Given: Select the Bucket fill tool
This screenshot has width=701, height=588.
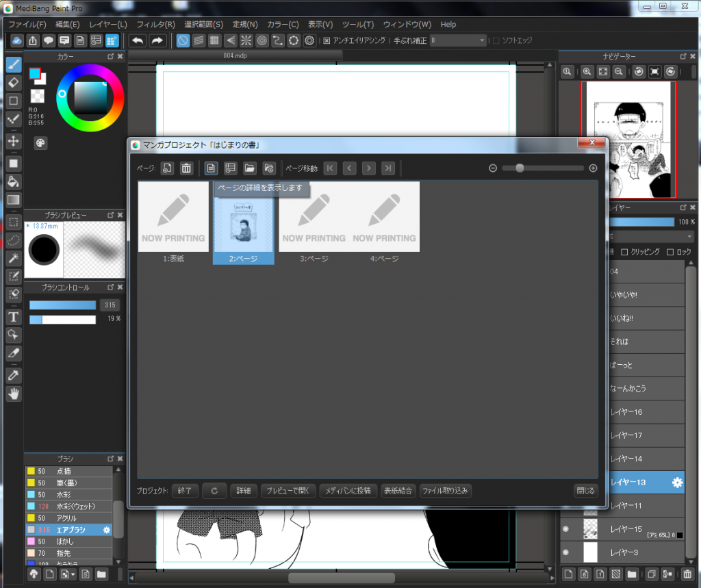Looking at the screenshot, I should pyautogui.click(x=14, y=181).
